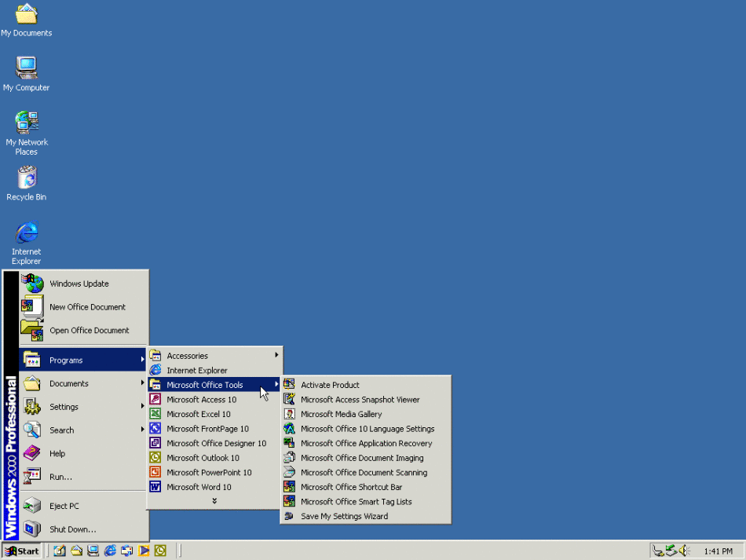The image size is (746, 560).
Task: Click the Start button
Action: 22,551
